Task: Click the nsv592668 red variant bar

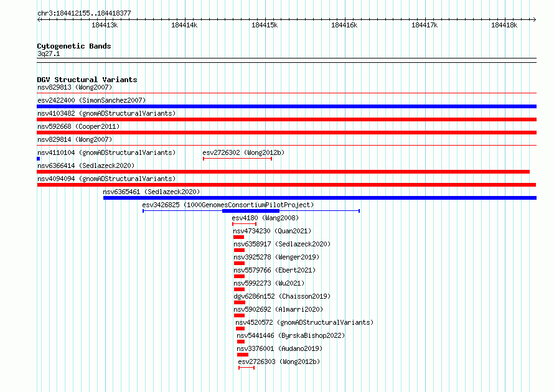Action: pos(286,133)
